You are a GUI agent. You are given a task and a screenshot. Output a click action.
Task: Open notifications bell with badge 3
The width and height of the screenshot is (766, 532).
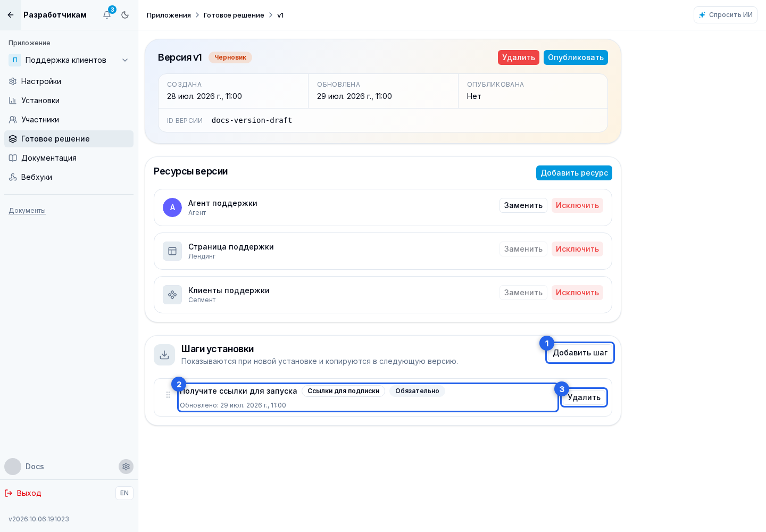tap(107, 15)
